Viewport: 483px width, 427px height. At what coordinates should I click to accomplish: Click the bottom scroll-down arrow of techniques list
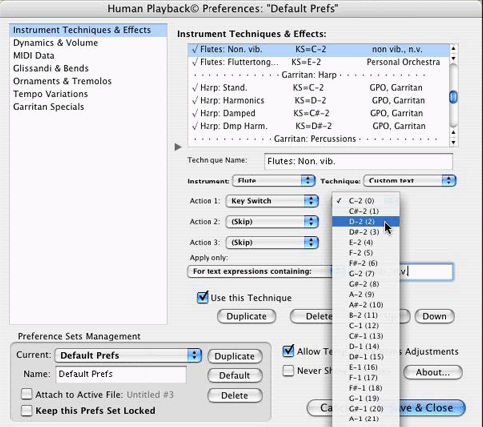(453, 143)
